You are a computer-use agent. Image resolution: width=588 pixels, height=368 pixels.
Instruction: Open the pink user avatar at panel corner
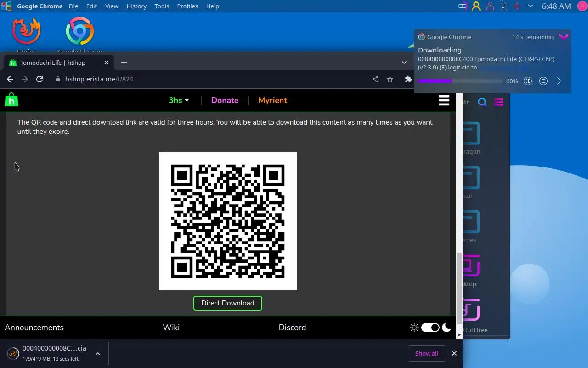click(582, 6)
